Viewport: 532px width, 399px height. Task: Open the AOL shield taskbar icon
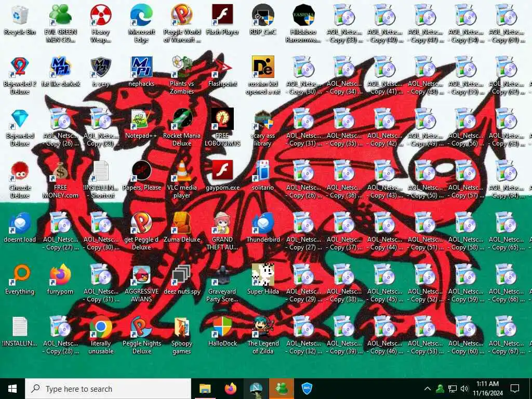pyautogui.click(x=307, y=389)
